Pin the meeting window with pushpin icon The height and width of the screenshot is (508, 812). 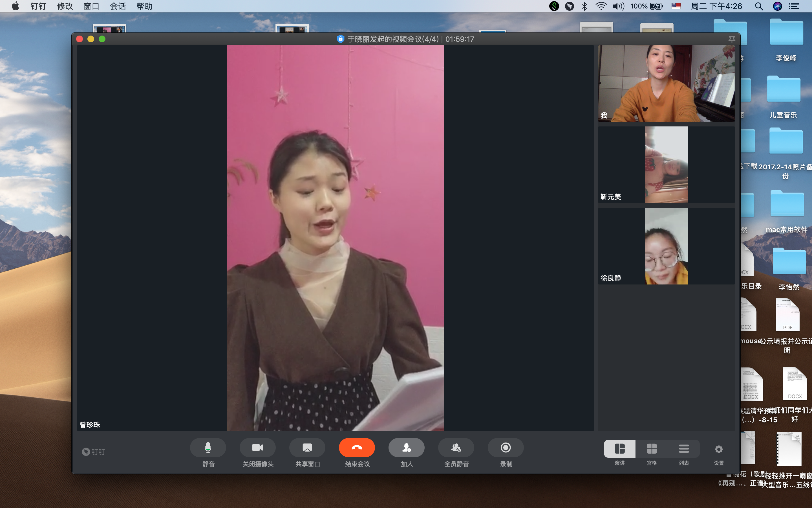pos(732,39)
